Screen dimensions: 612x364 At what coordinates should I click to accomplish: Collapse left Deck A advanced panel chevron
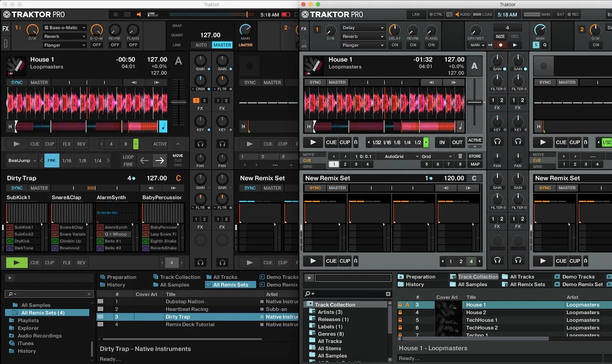(x=178, y=144)
